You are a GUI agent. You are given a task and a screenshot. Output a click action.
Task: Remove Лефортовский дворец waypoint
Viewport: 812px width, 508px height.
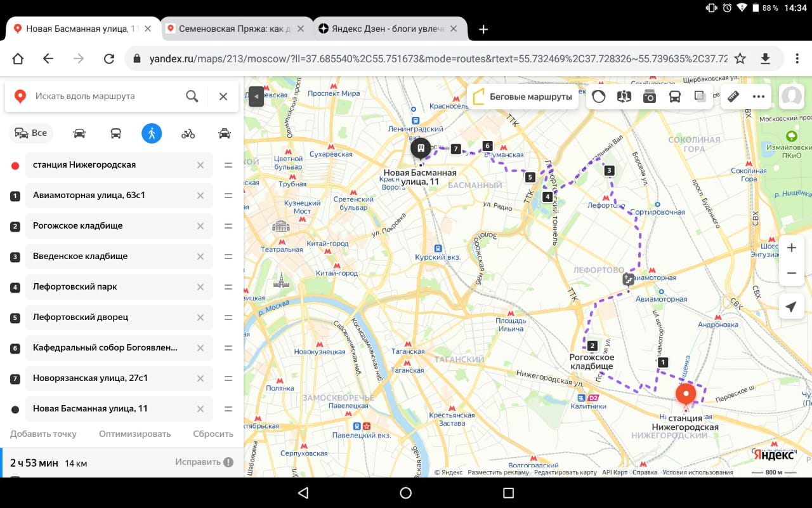pyautogui.click(x=200, y=317)
